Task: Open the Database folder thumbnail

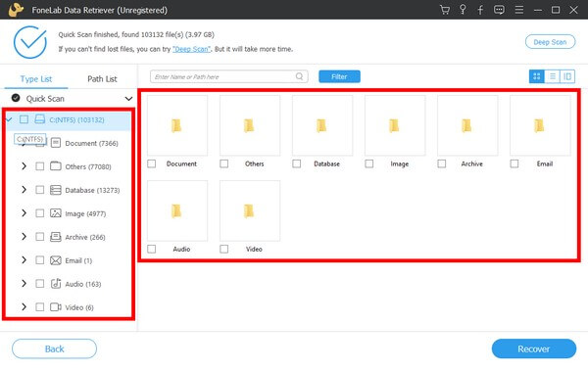Action: point(322,125)
